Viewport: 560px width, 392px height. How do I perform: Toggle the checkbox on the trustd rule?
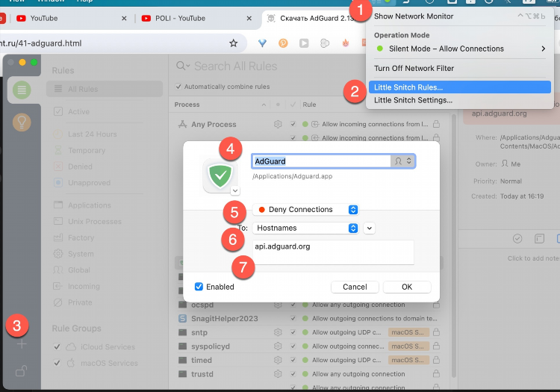[293, 374]
